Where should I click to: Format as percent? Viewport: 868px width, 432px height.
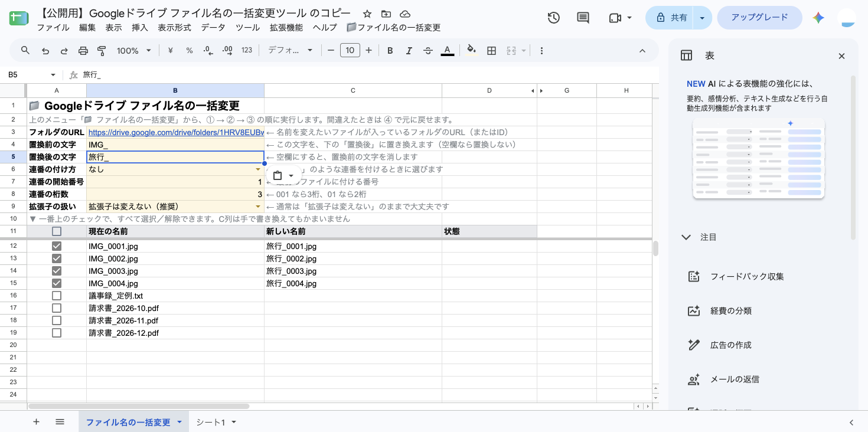click(190, 51)
